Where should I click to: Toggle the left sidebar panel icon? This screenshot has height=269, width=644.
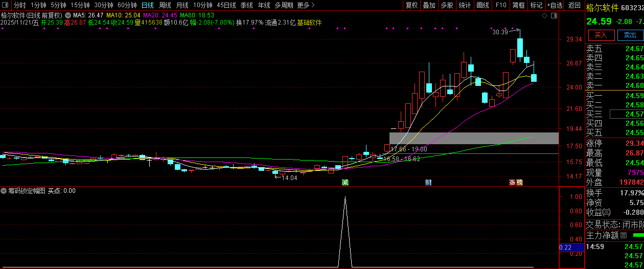tap(5, 5)
